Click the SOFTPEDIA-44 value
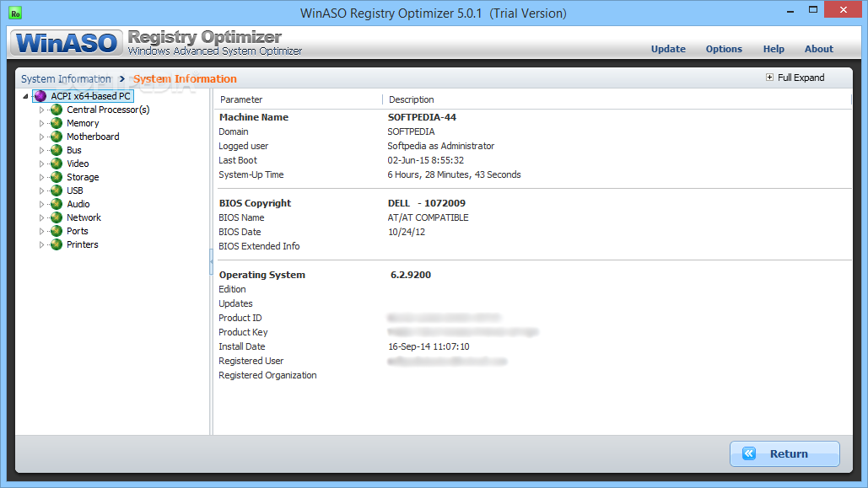 coord(422,117)
